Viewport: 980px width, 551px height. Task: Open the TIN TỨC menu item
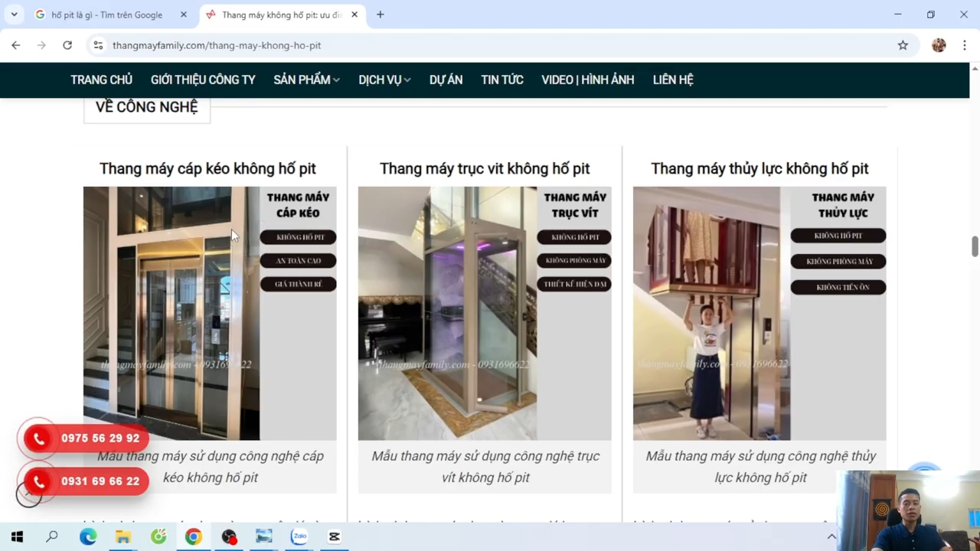coord(501,80)
